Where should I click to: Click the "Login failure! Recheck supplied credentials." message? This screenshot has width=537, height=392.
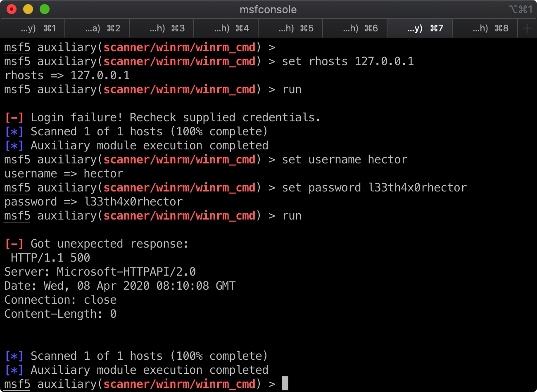click(x=176, y=118)
